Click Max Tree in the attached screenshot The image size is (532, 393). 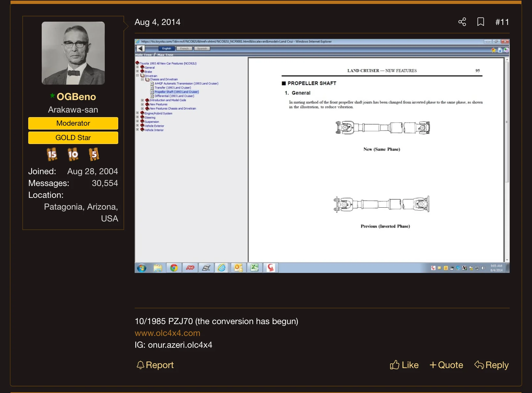click(165, 55)
